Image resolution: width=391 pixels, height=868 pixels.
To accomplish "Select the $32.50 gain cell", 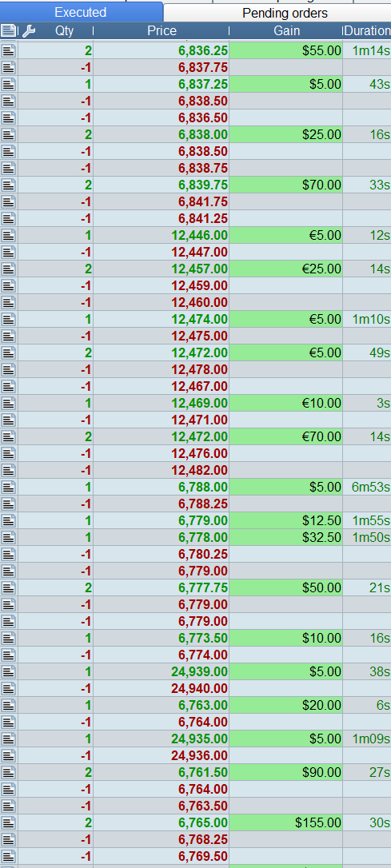I will click(285, 538).
